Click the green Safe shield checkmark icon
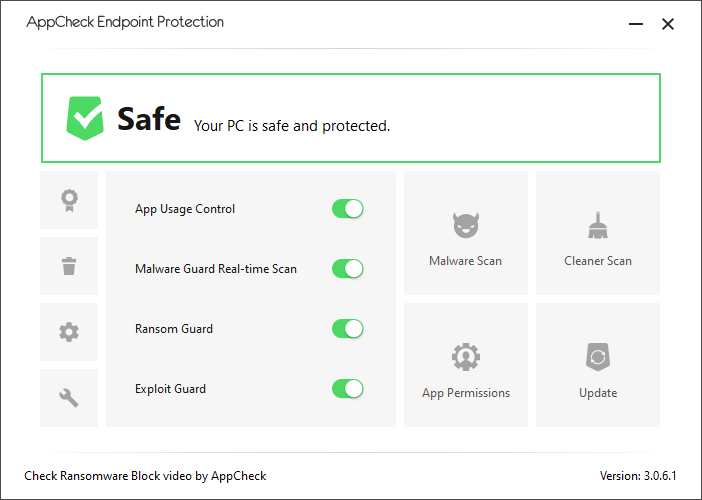Image resolution: width=702 pixels, height=500 pixels. [85, 118]
